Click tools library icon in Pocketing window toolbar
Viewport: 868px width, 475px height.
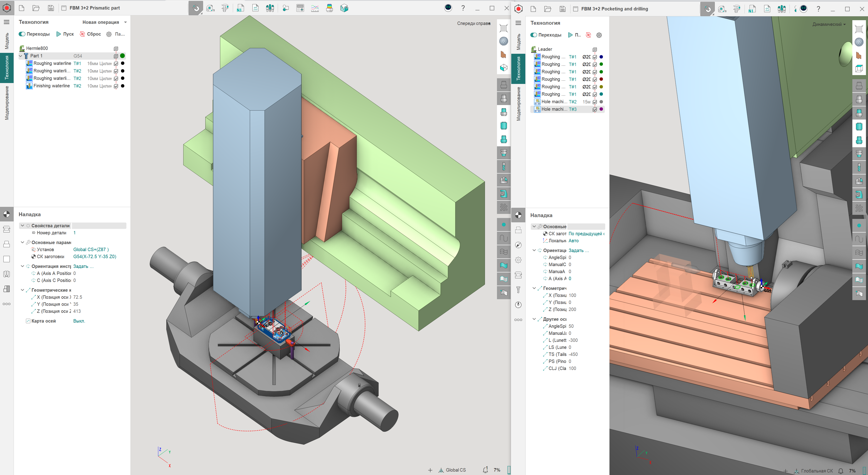point(782,9)
